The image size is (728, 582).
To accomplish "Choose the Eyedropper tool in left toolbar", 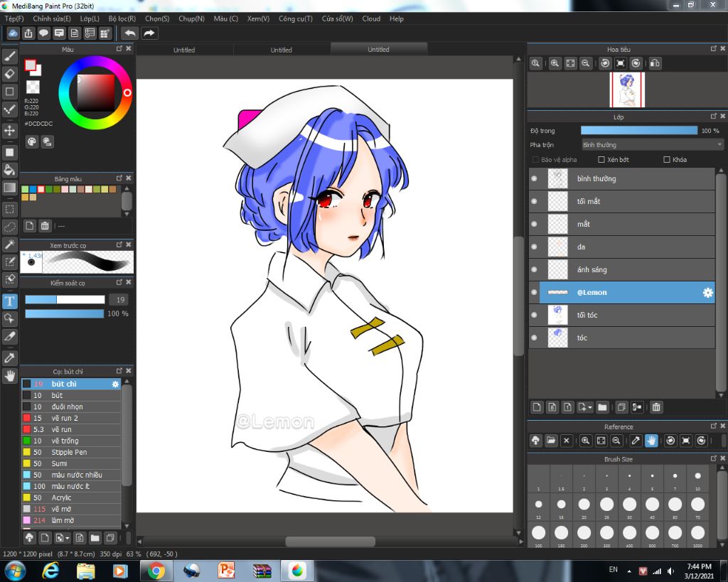I will coord(10,357).
